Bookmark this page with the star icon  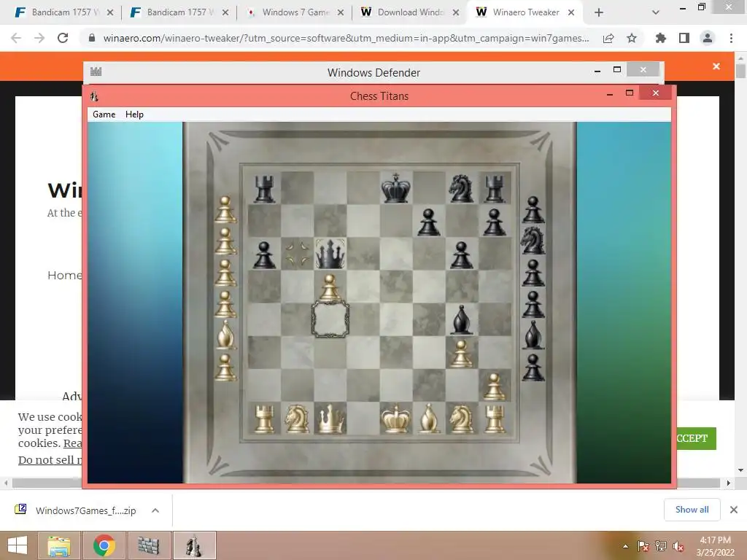[632, 38]
